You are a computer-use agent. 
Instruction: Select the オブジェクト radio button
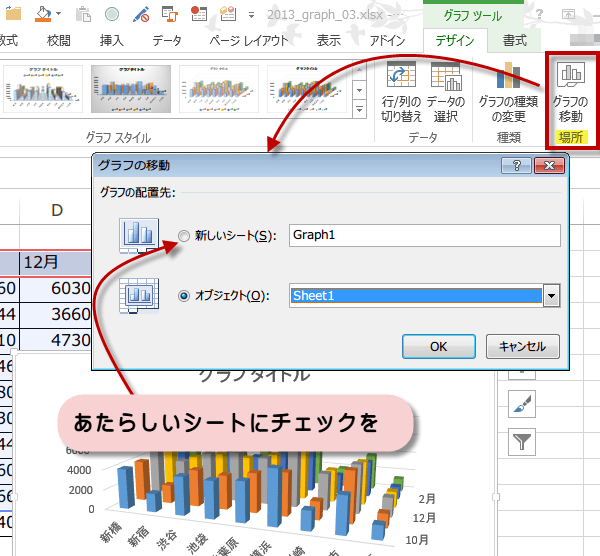(184, 296)
